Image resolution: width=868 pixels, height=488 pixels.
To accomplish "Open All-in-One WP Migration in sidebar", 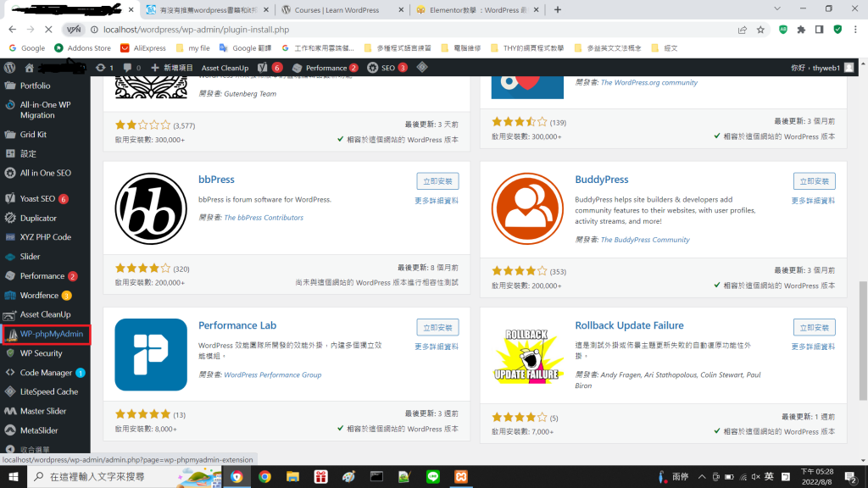I will click(x=45, y=109).
